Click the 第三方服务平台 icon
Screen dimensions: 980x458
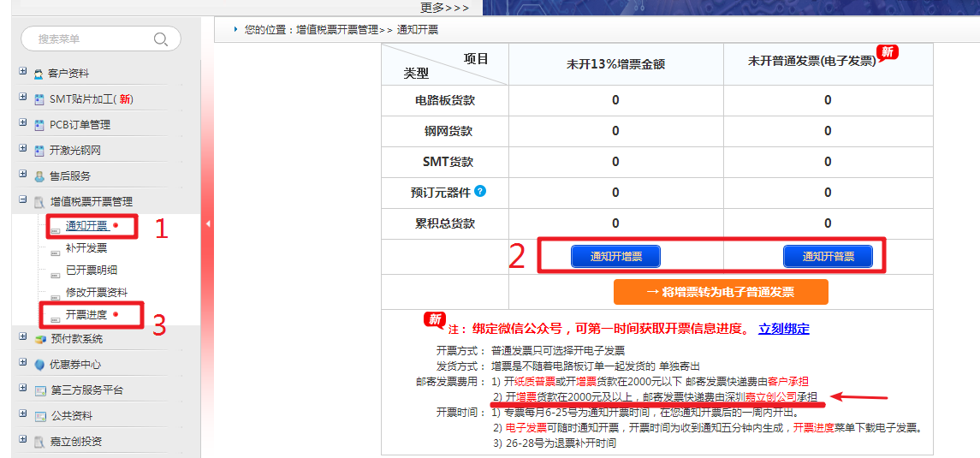click(39, 390)
